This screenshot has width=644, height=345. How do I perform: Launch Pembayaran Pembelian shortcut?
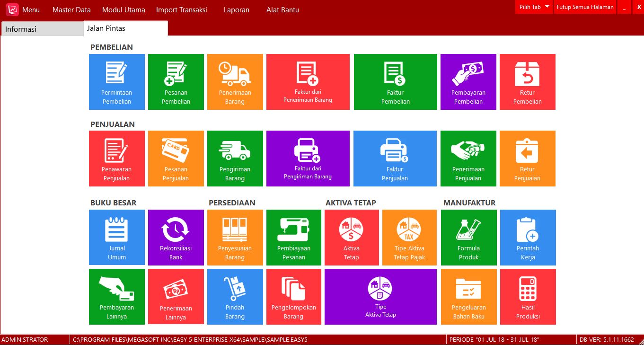[x=468, y=82]
